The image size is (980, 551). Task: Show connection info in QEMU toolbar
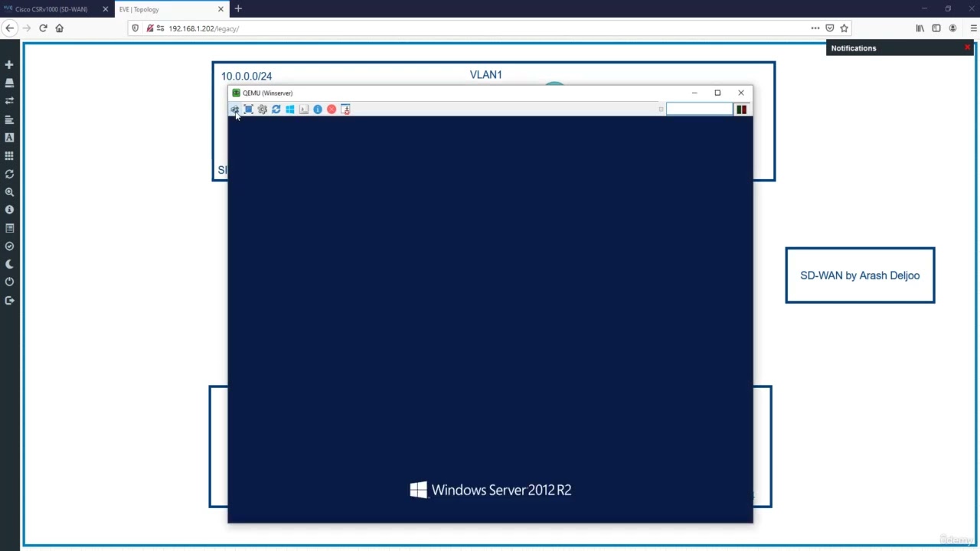318,109
